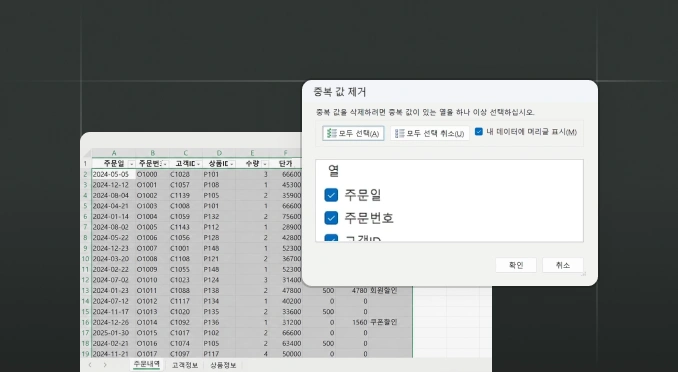Click order number cell O1017
678x372 pixels.
click(152, 354)
